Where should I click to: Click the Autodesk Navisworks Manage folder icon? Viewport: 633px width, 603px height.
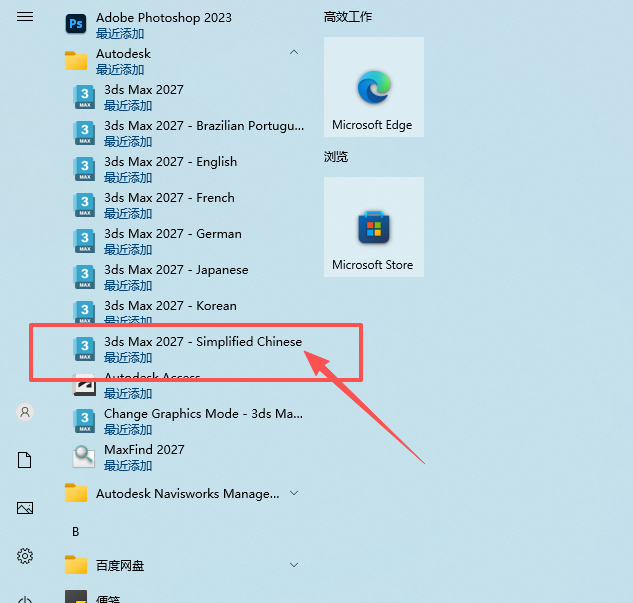click(x=76, y=493)
